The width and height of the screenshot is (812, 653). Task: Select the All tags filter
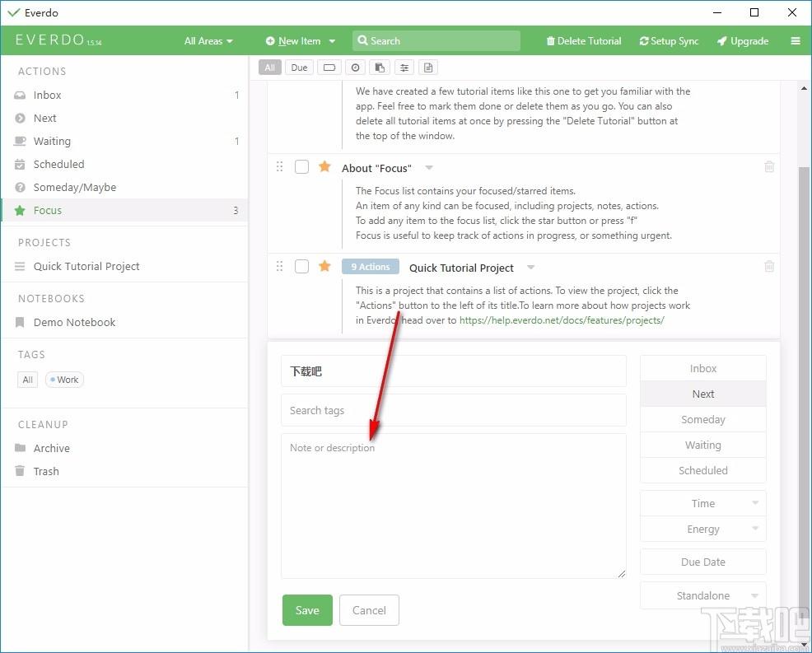tap(27, 380)
